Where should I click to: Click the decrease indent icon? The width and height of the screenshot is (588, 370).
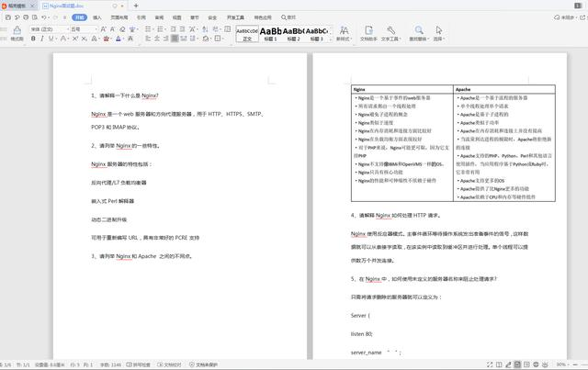coord(173,28)
